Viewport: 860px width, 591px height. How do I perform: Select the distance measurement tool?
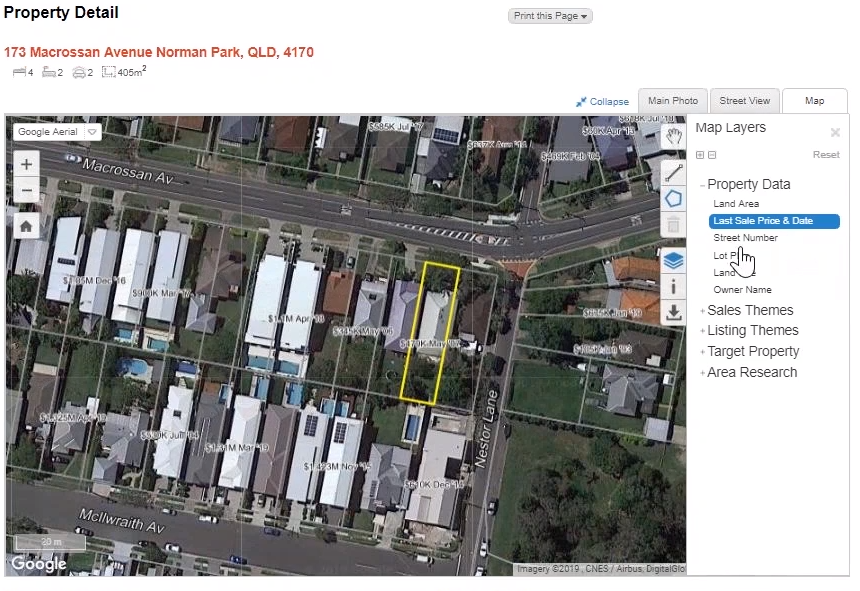[x=673, y=171]
